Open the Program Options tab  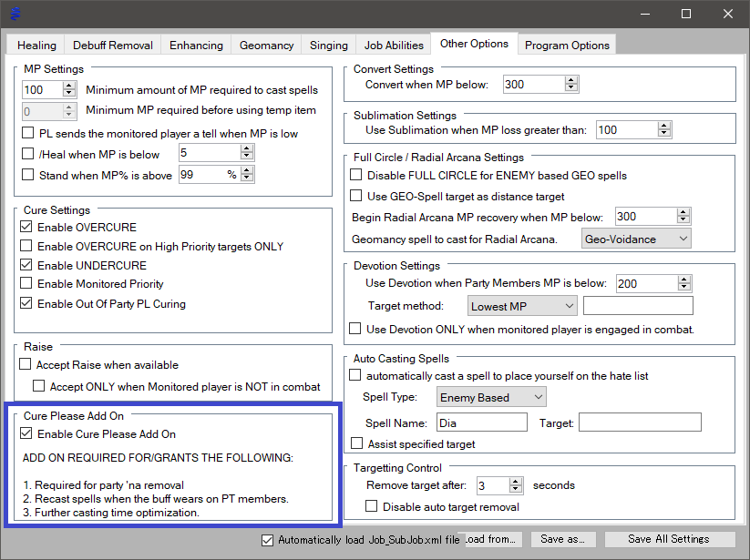[x=567, y=46]
